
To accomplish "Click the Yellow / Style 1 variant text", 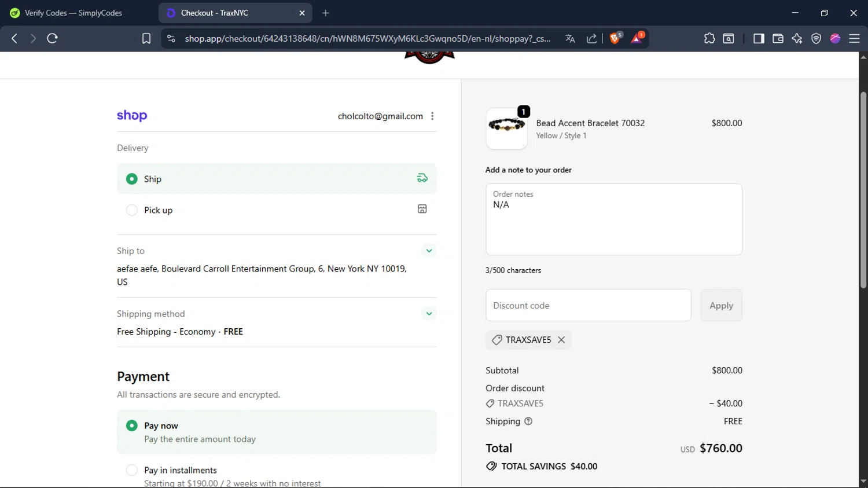I will tap(561, 135).
